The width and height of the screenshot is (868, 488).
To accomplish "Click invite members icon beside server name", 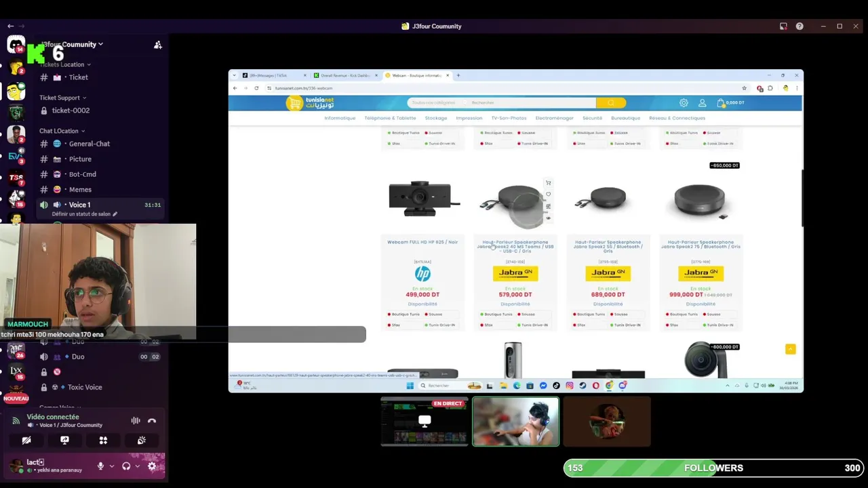I will click(x=158, y=45).
